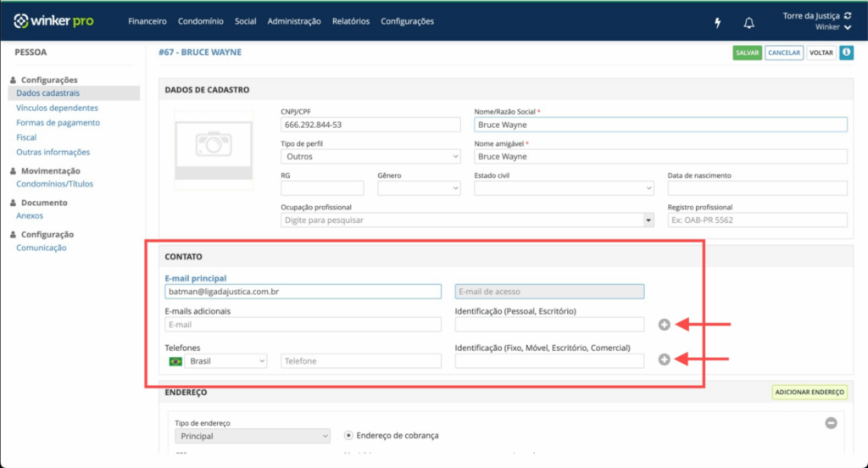Open the Tipo de endereço Principal dropdown

coord(253,436)
